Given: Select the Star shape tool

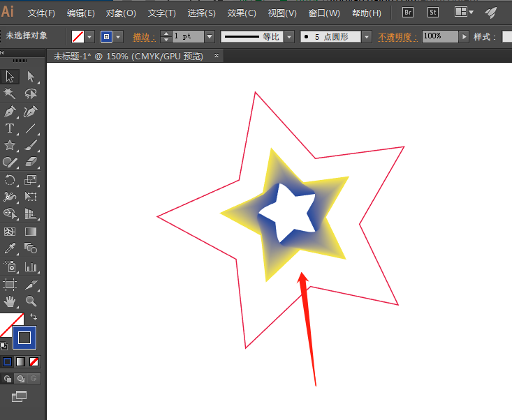Looking at the screenshot, I should [x=10, y=145].
